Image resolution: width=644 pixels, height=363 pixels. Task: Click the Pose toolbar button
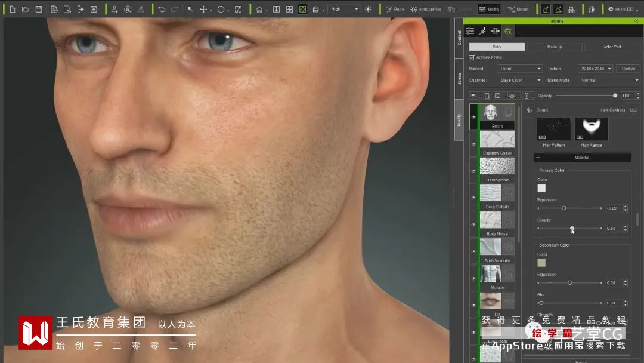tap(395, 9)
